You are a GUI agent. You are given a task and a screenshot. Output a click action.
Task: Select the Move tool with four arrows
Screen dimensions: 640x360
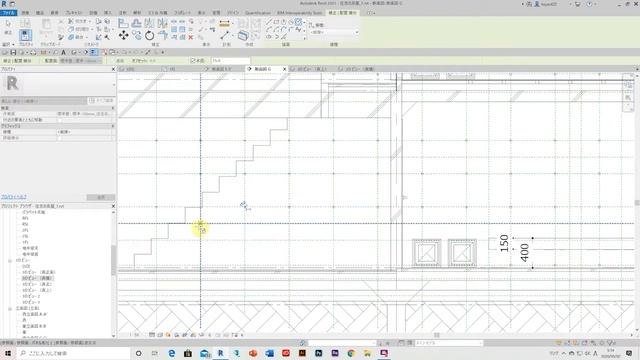tap(123, 36)
